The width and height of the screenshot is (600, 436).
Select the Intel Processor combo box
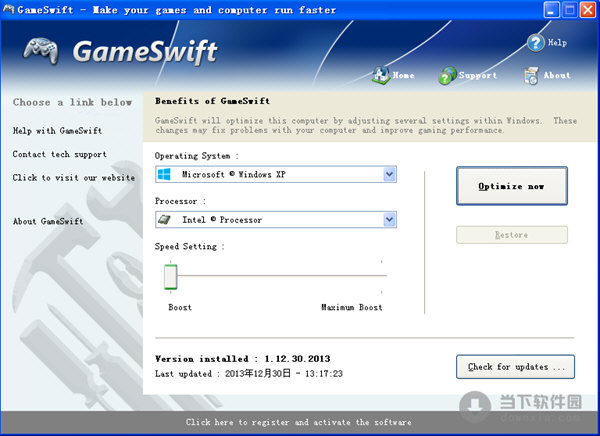pos(276,220)
